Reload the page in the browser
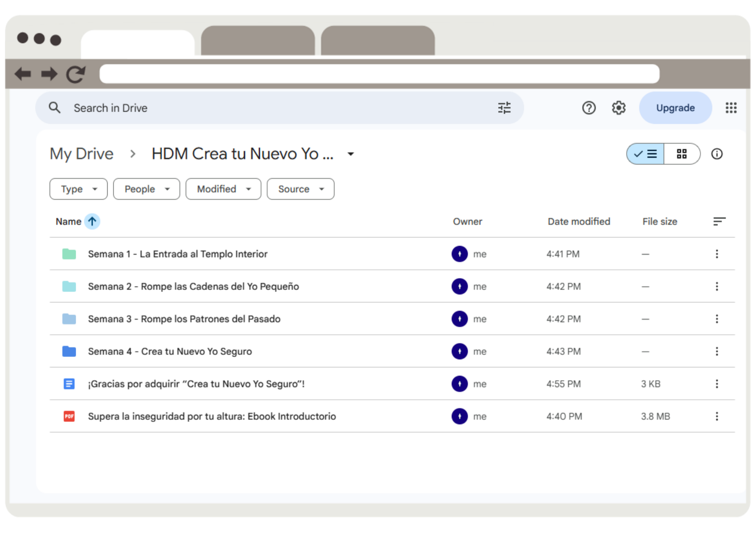 (76, 74)
